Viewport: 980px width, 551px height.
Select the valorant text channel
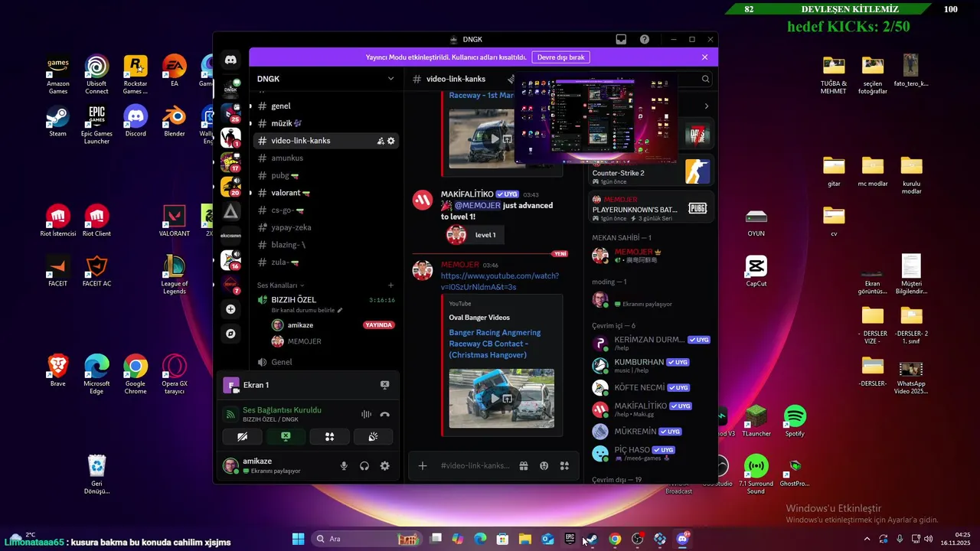(325, 193)
